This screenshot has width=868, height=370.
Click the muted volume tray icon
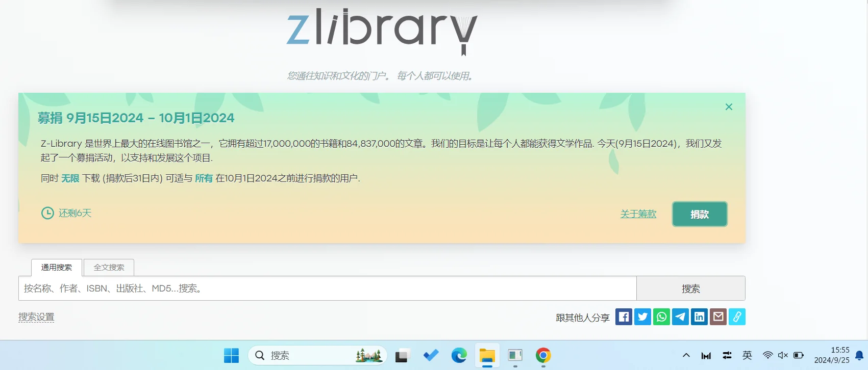[x=783, y=355]
